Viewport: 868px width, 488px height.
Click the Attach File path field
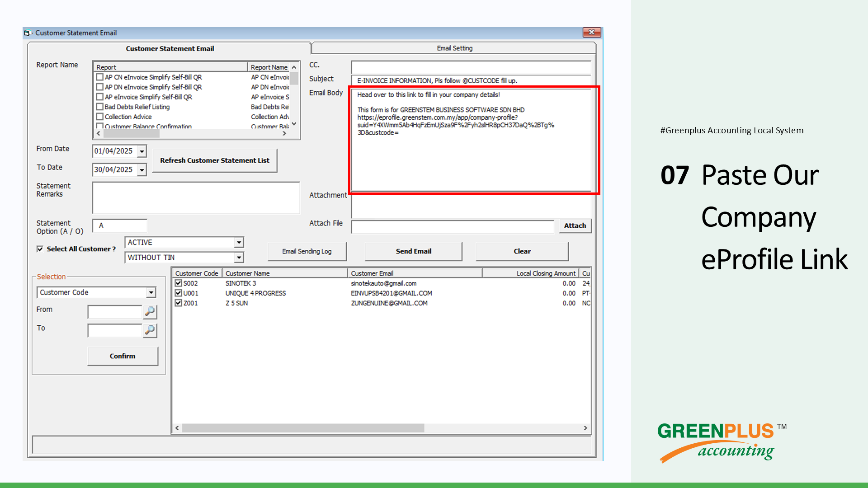(453, 226)
